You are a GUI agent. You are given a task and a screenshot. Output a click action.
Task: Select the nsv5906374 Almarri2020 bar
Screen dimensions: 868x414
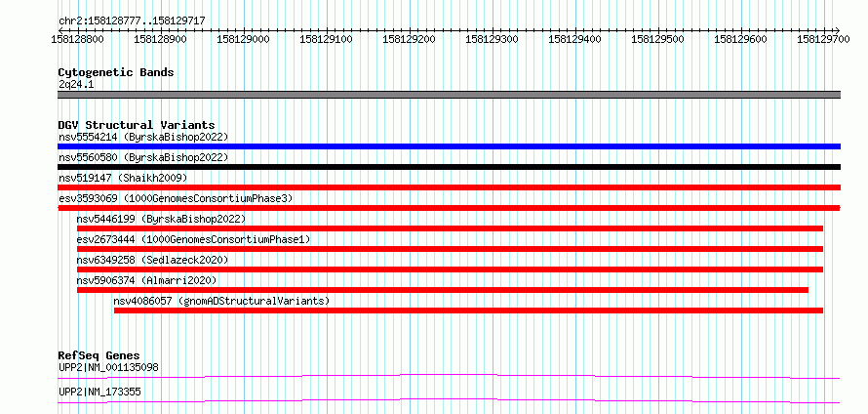coord(443,290)
